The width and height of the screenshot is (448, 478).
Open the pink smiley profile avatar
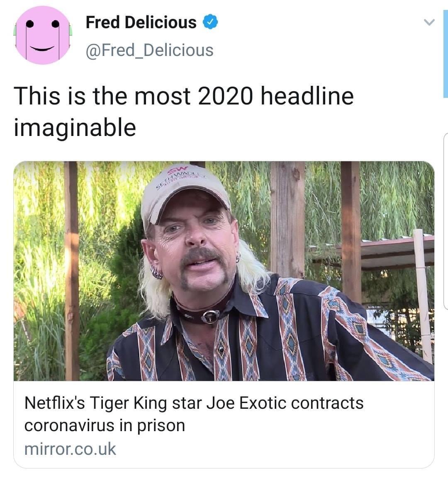pyautogui.click(x=42, y=35)
